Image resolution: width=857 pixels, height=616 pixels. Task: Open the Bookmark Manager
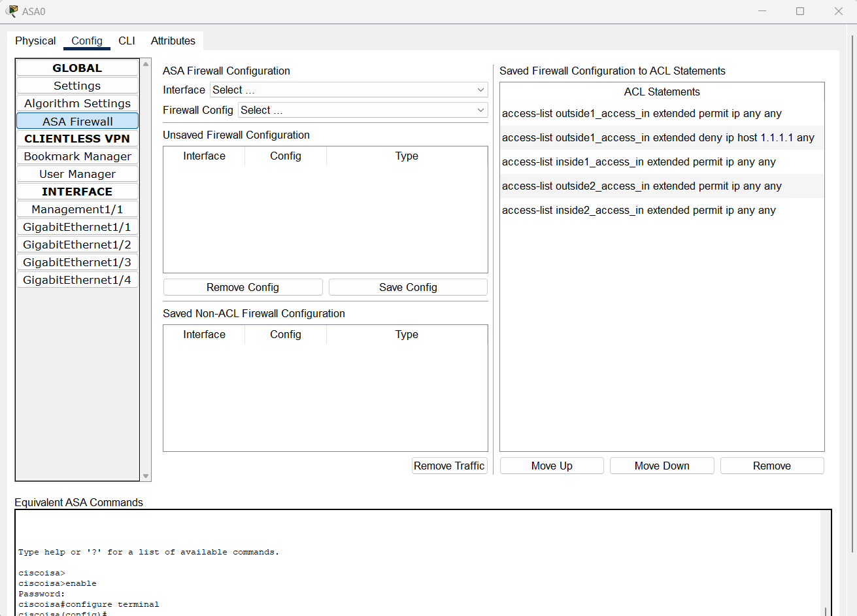[x=77, y=156]
